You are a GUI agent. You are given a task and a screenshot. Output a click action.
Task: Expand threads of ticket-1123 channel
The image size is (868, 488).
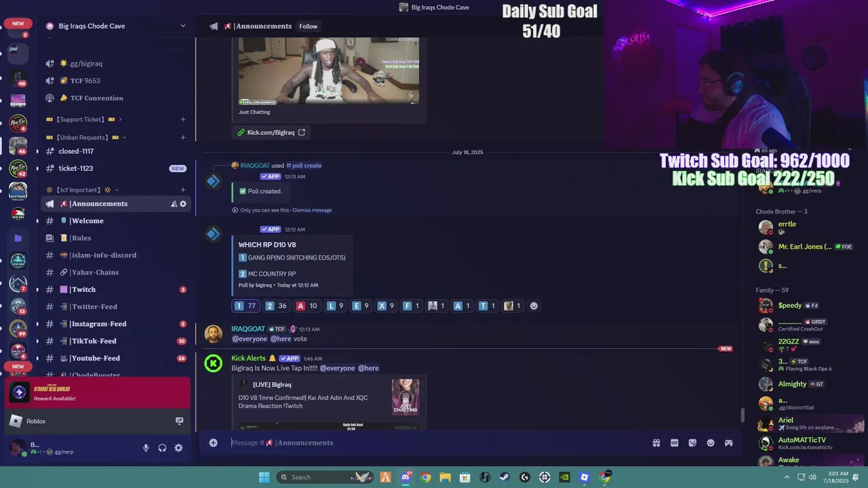[37, 168]
